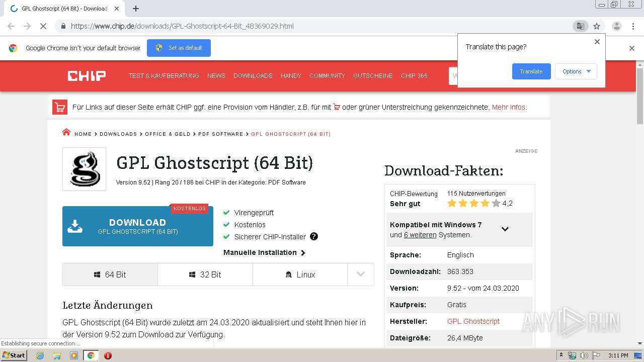
Task: Select the 32 Bit version tab
Action: pyautogui.click(x=205, y=275)
